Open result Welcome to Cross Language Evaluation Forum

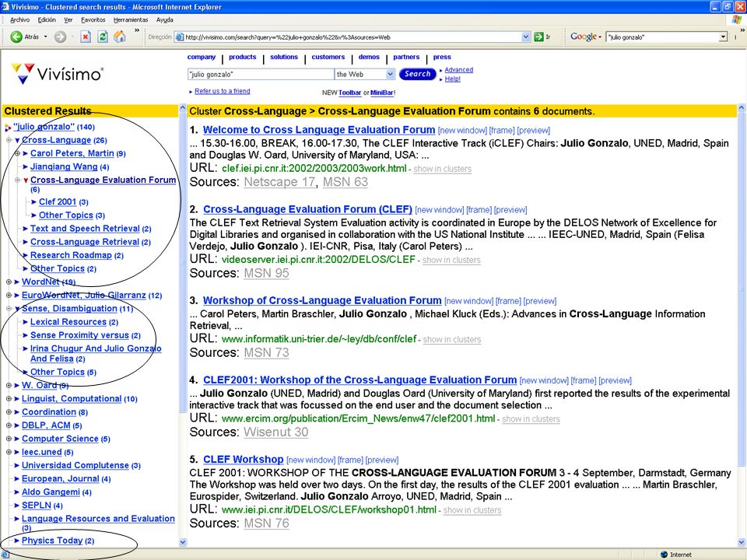[x=319, y=130]
